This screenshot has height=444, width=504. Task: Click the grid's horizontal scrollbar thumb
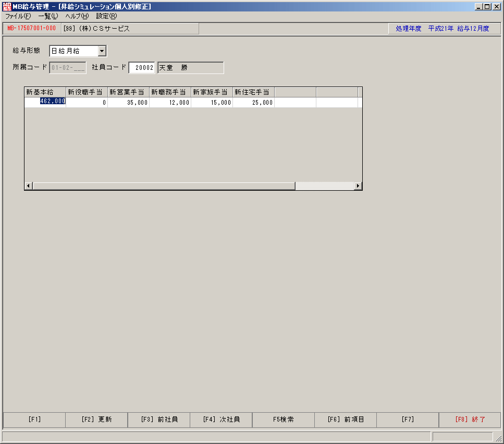[164, 186]
